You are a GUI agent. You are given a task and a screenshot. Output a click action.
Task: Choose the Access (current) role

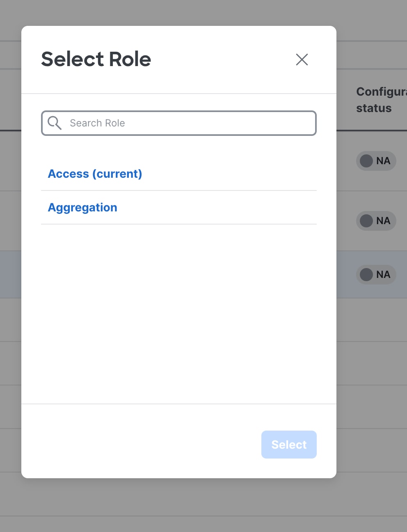[95, 174]
